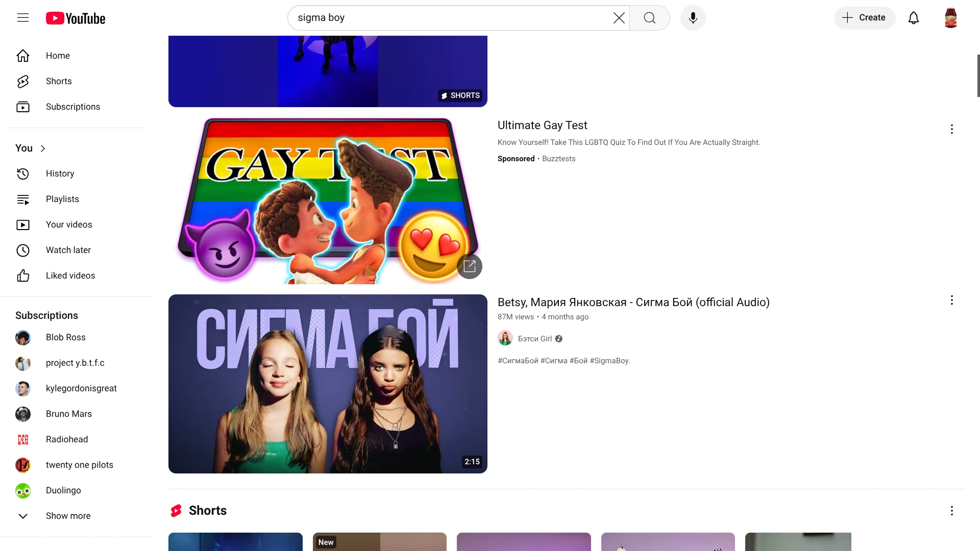Viewport: 980px width, 551px height.
Task: Go to Home in the sidebar
Action: click(x=57, y=56)
